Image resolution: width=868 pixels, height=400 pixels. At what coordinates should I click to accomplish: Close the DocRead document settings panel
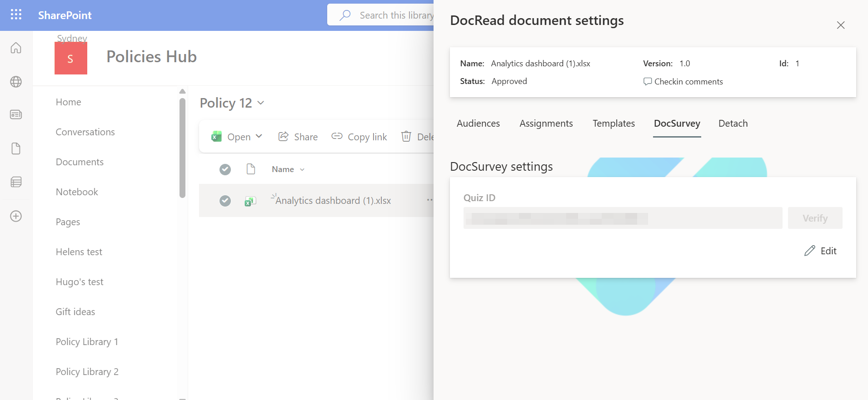pos(841,25)
